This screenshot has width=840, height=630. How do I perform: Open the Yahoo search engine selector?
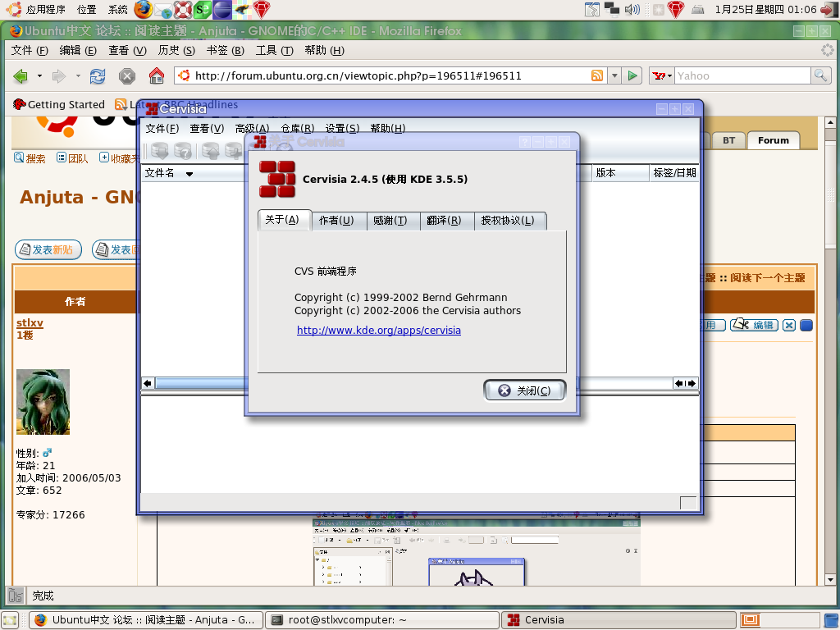pyautogui.click(x=662, y=75)
